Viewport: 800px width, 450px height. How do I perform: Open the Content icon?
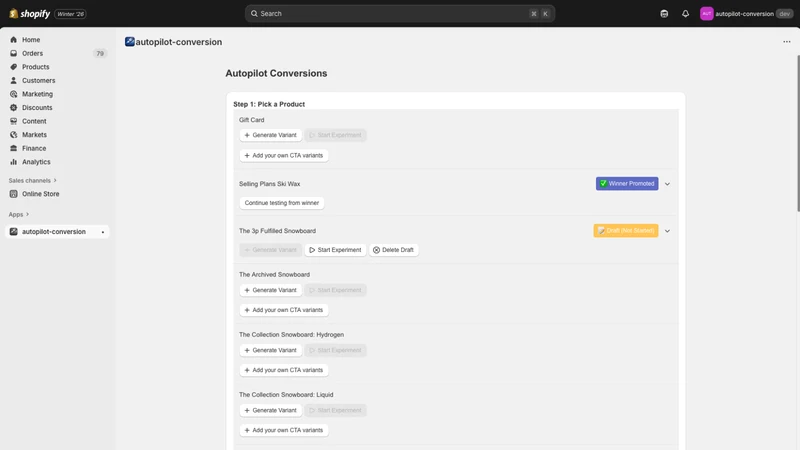[14, 121]
